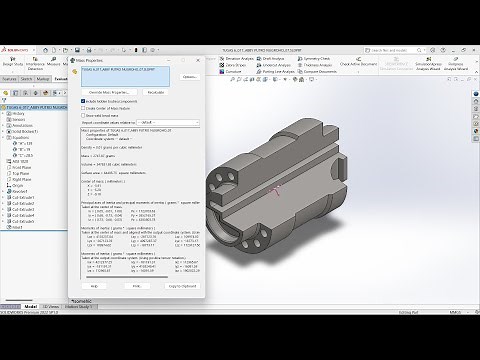
Task: Click the filter funnel icon above feature tree
Action: click(x=4, y=100)
